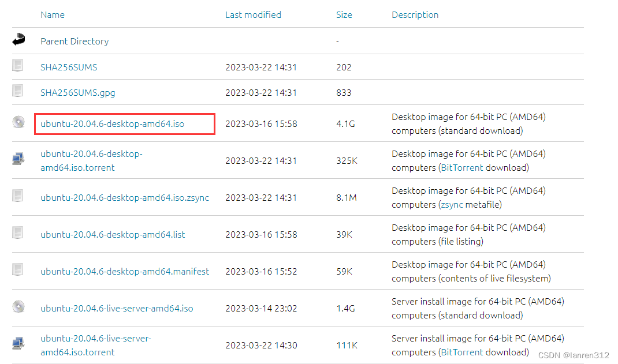Image resolution: width=618 pixels, height=364 pixels.
Task: Select the 39K size value
Action: pos(344,235)
